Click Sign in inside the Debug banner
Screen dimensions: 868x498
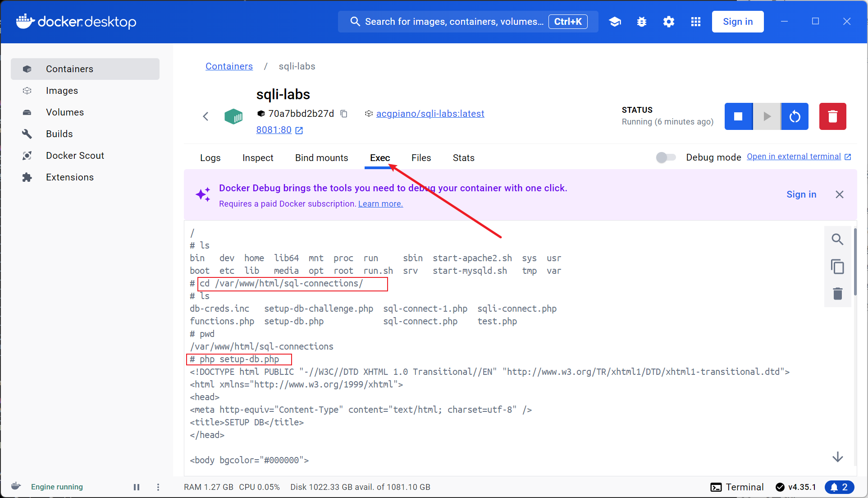(x=801, y=194)
